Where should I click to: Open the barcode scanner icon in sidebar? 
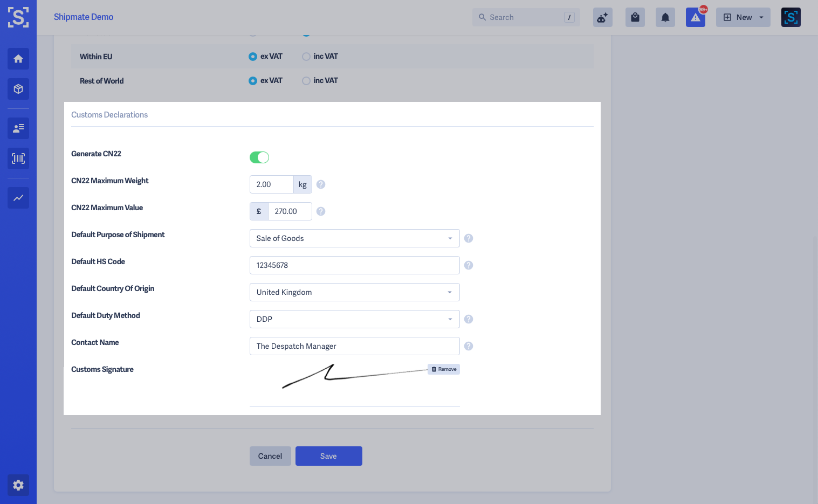click(x=18, y=158)
